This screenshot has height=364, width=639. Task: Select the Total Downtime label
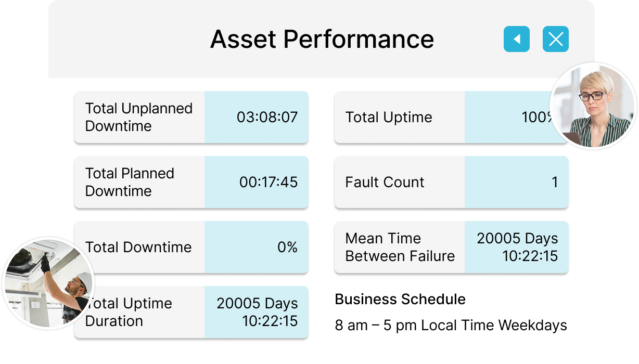click(138, 247)
